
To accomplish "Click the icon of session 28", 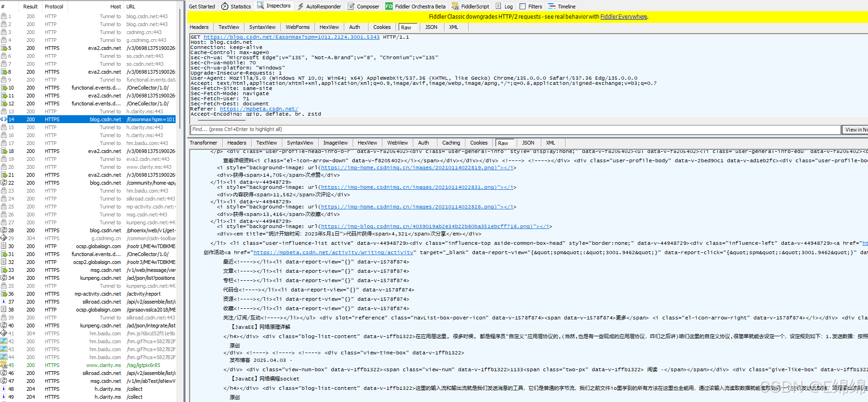I will click(4, 230).
